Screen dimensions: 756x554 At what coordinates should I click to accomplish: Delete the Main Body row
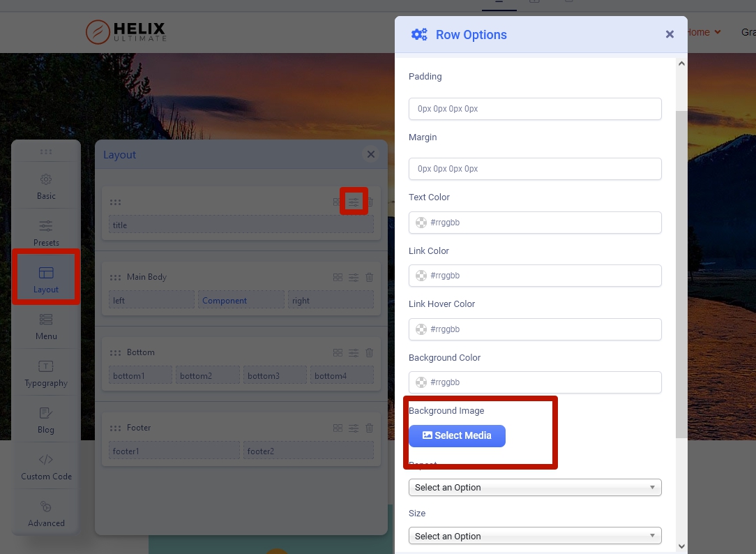[x=370, y=277]
